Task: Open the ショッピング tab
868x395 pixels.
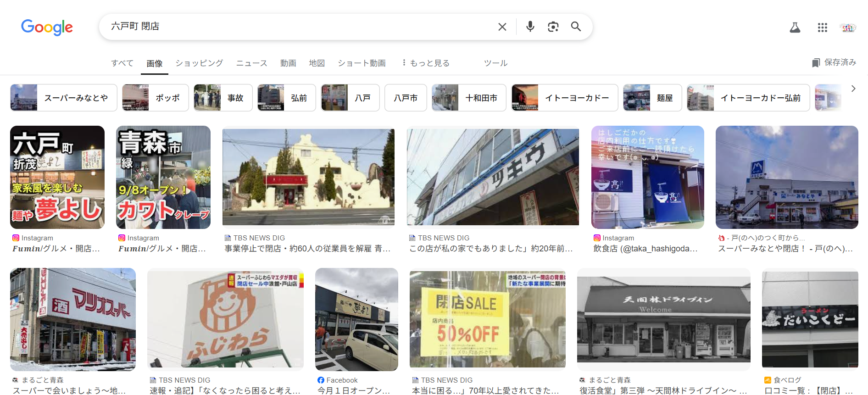Action: tap(199, 63)
